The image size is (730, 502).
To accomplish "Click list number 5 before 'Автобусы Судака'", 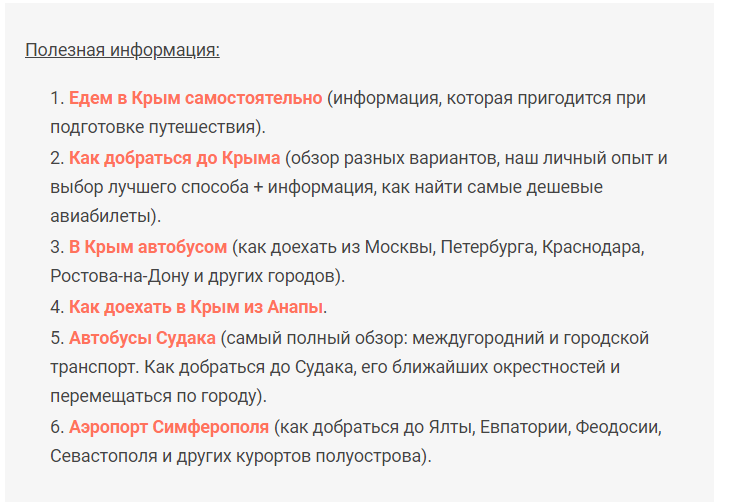I will click(x=57, y=338).
